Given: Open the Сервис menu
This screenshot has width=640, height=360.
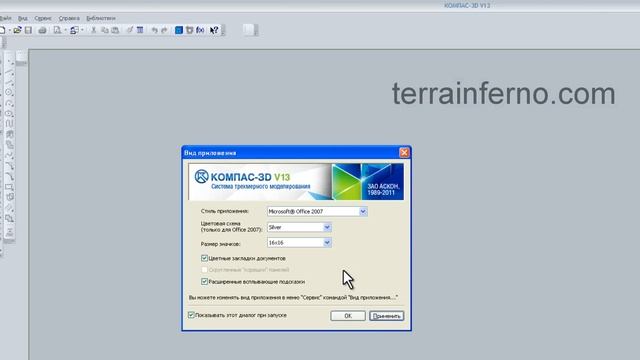Looking at the screenshot, I should tap(43, 18).
